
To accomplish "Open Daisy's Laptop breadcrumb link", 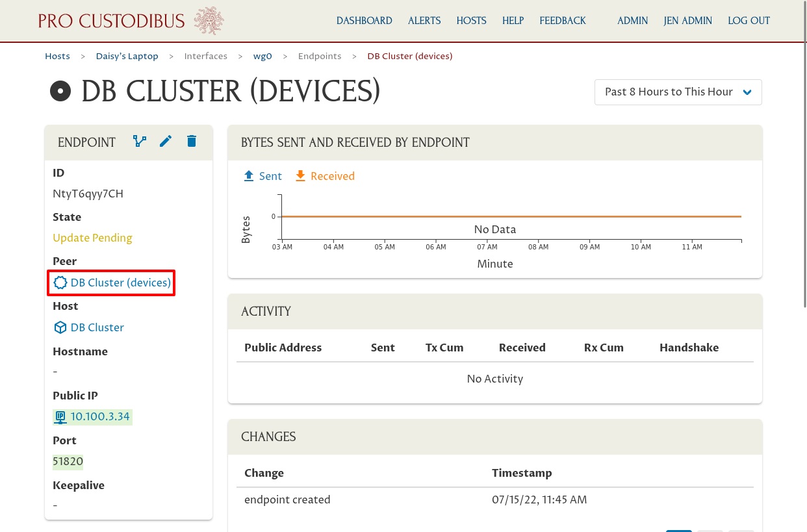I will click(127, 57).
